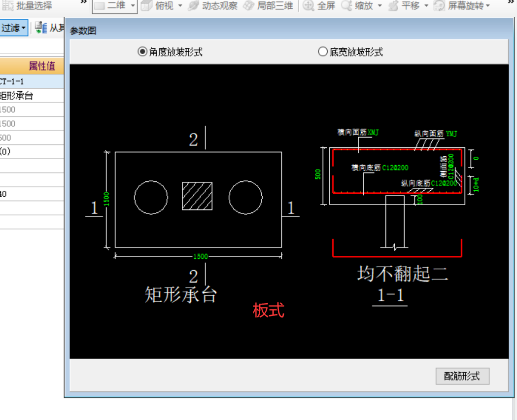Click the green 10*d value
517x420 pixels.
tap(476, 185)
